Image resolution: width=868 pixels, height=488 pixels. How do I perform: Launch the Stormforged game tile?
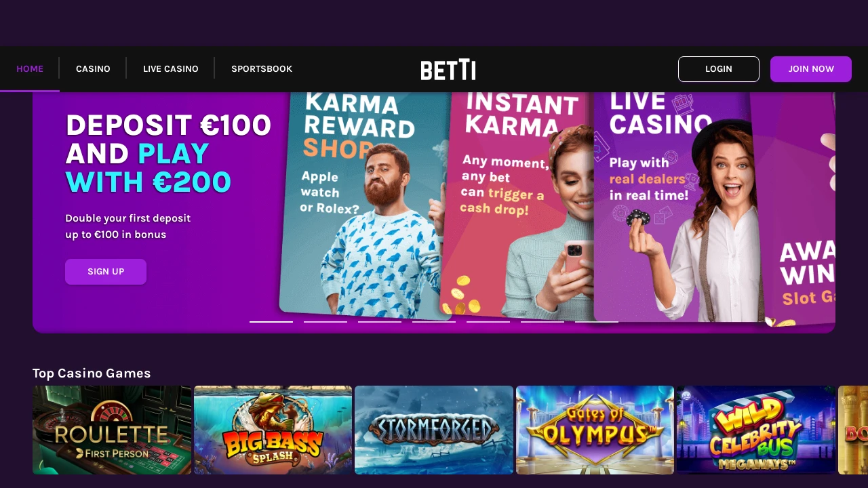[434, 430]
